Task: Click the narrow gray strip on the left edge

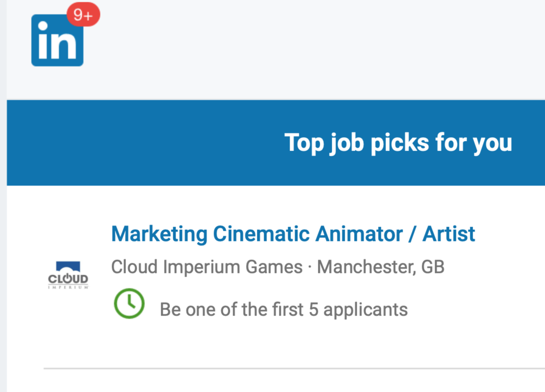Action: pyautogui.click(x=3, y=196)
